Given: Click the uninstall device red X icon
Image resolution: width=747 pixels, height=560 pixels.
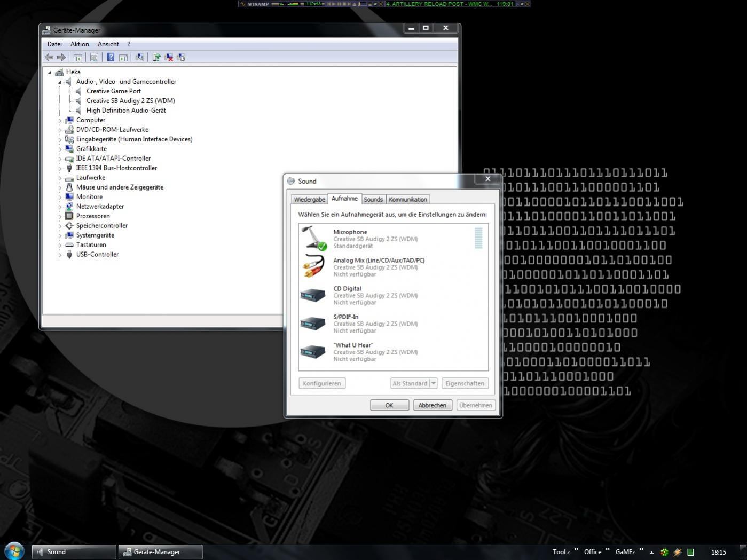Looking at the screenshot, I should pyautogui.click(x=169, y=57).
